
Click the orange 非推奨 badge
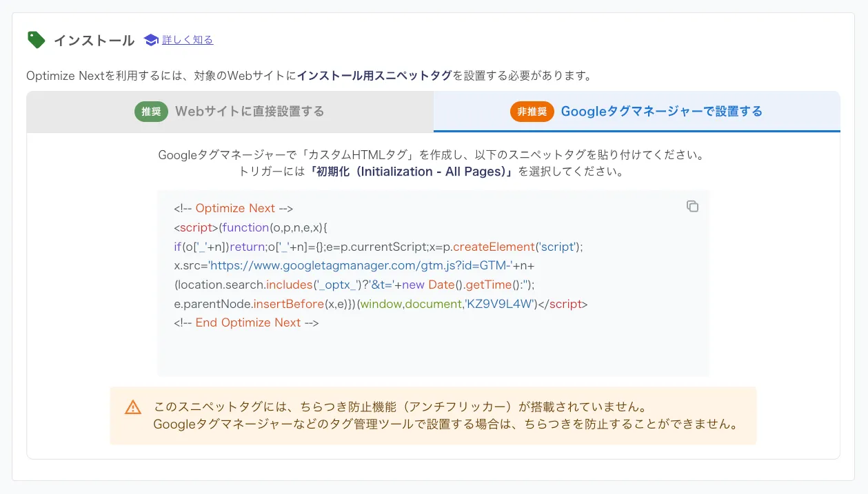[x=532, y=112]
